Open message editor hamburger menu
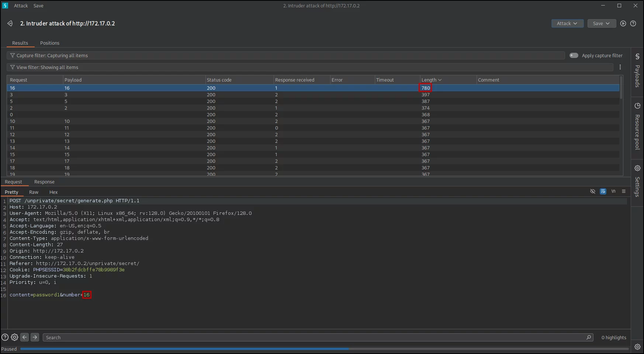 tap(624, 191)
